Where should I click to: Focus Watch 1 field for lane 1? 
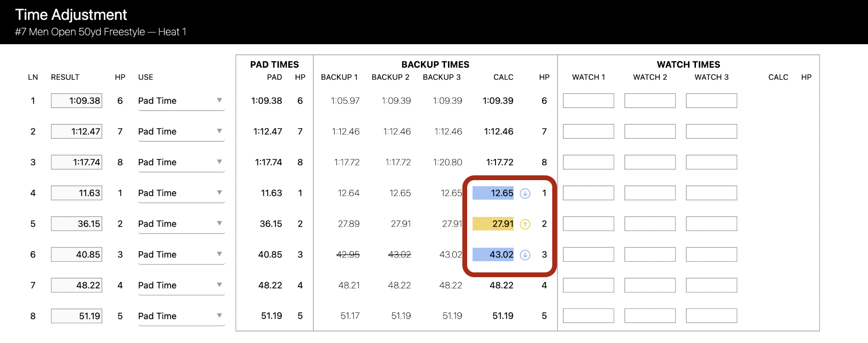pyautogui.click(x=588, y=101)
